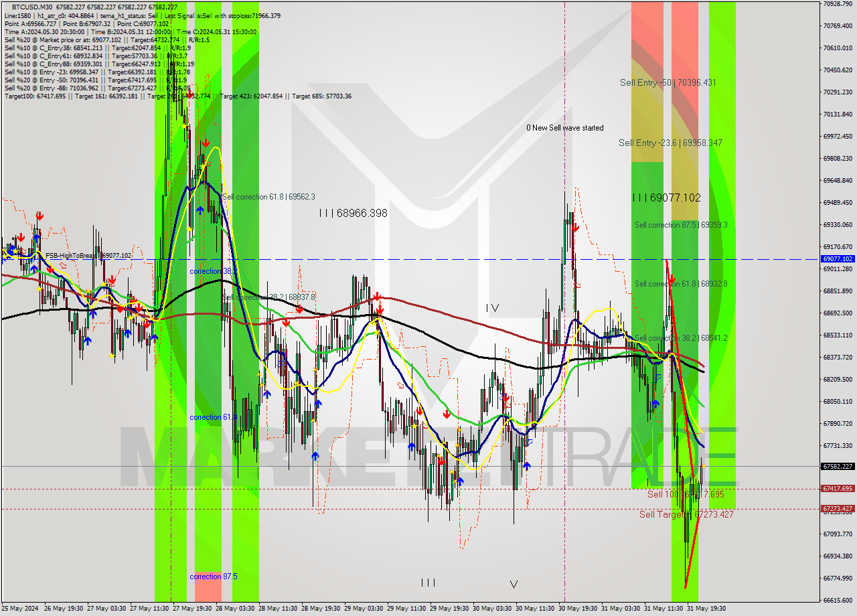Click the 'Sell %20 @ Entry -88: 71036.962' line

(x=97, y=88)
